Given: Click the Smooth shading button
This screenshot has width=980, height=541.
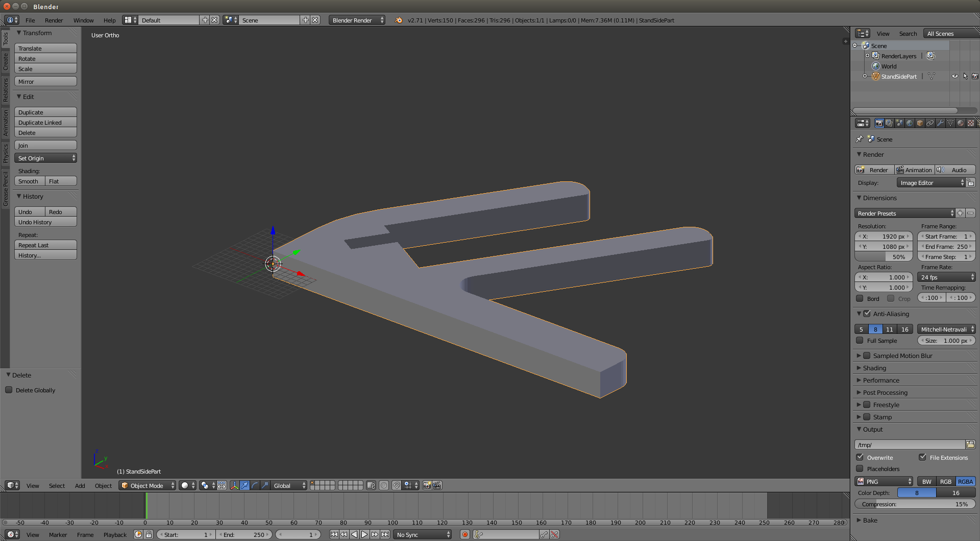Looking at the screenshot, I should click(x=29, y=181).
